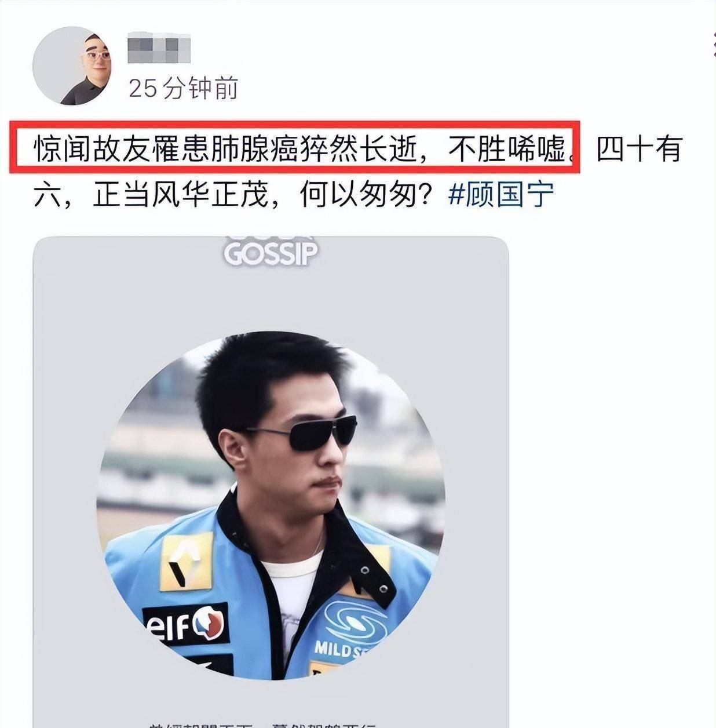Click the yellow Renault logo on jacket
716x728 pixels.
point(186,562)
